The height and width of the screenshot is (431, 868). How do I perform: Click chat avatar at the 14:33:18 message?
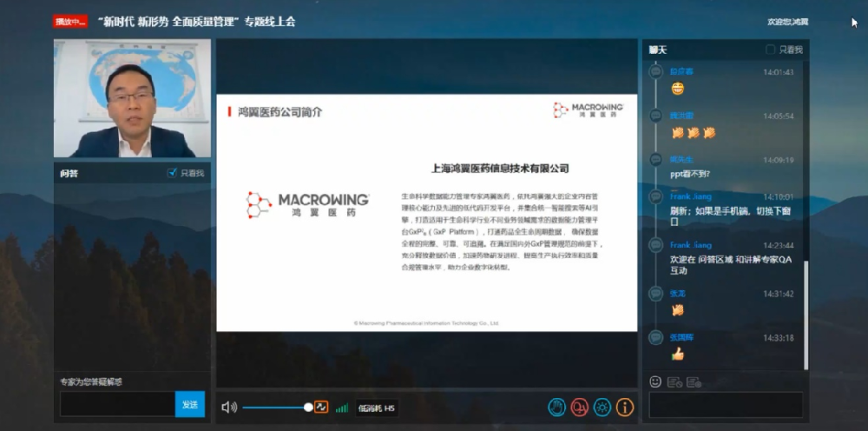[x=656, y=337]
